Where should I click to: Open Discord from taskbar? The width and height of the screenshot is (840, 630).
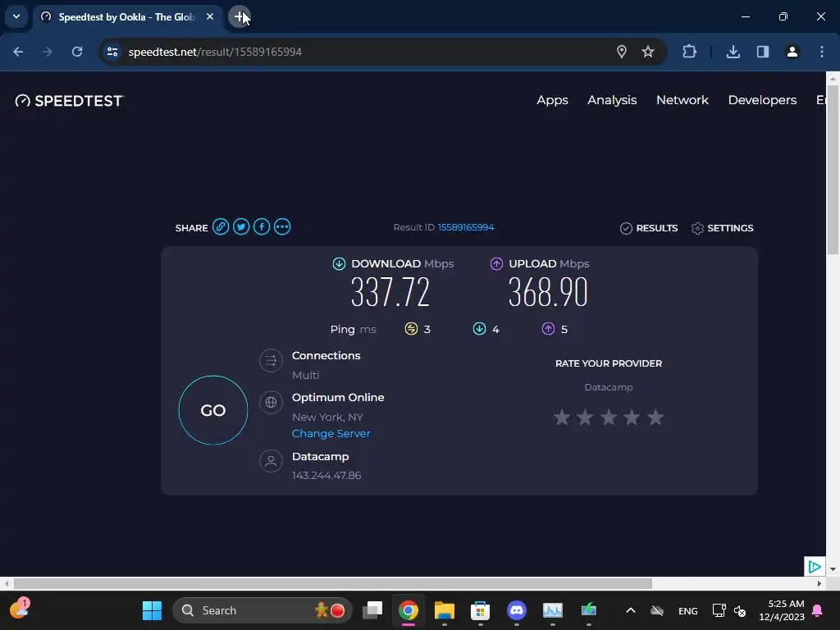[x=517, y=610]
